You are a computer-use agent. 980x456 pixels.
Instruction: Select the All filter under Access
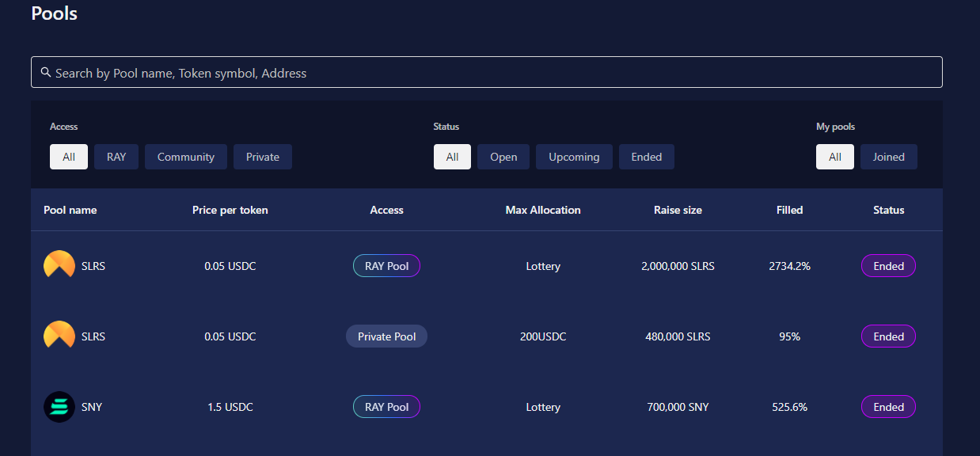point(69,157)
